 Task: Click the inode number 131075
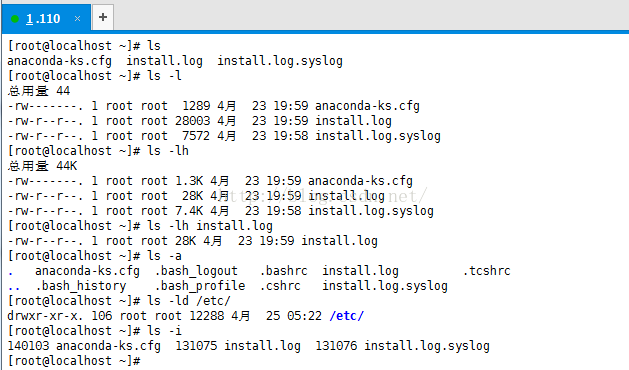coord(196,346)
